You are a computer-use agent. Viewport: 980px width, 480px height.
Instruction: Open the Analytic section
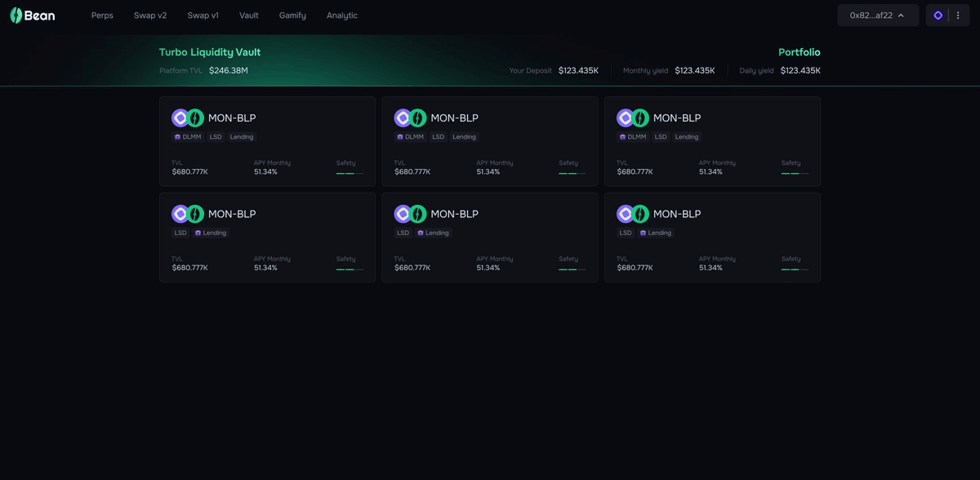click(342, 16)
